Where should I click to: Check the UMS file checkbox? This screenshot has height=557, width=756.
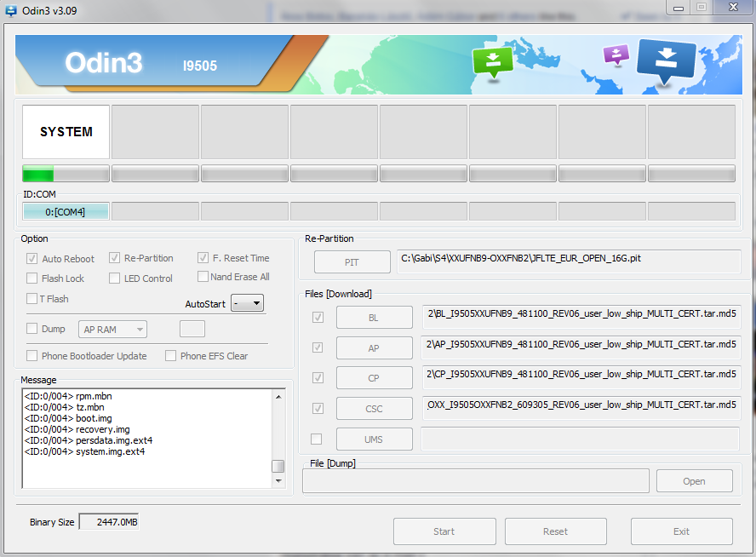pos(317,439)
